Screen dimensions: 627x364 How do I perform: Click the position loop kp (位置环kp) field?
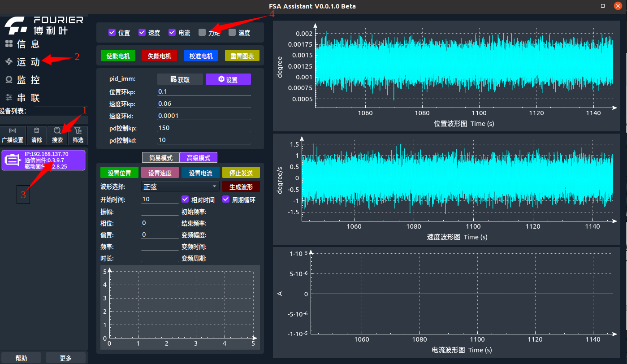pyautogui.click(x=204, y=91)
